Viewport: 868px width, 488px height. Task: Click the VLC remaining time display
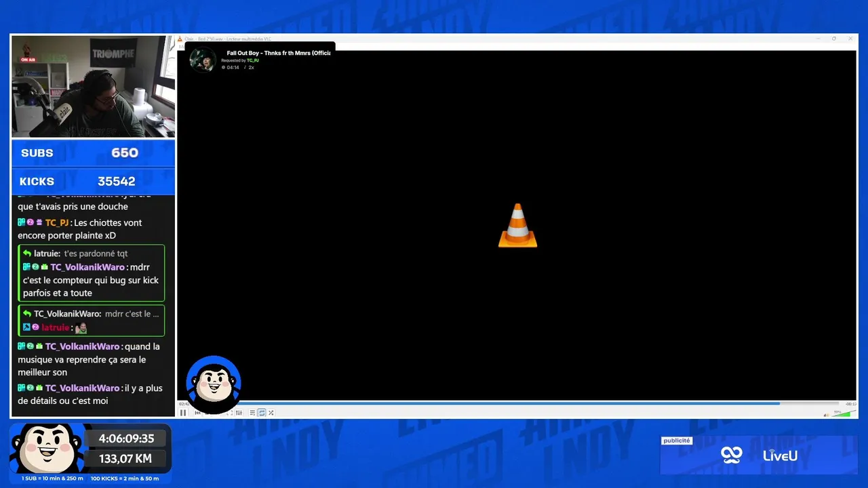pyautogui.click(x=851, y=404)
